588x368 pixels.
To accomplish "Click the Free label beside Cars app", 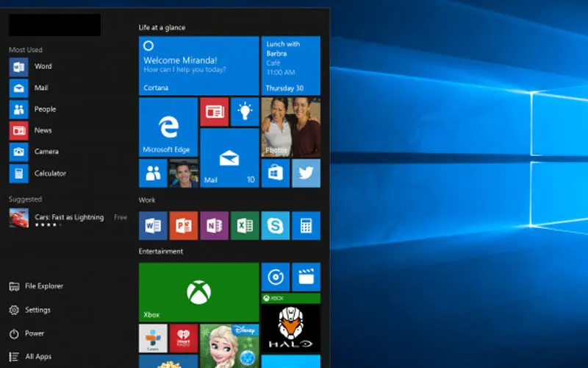I will pyautogui.click(x=121, y=217).
